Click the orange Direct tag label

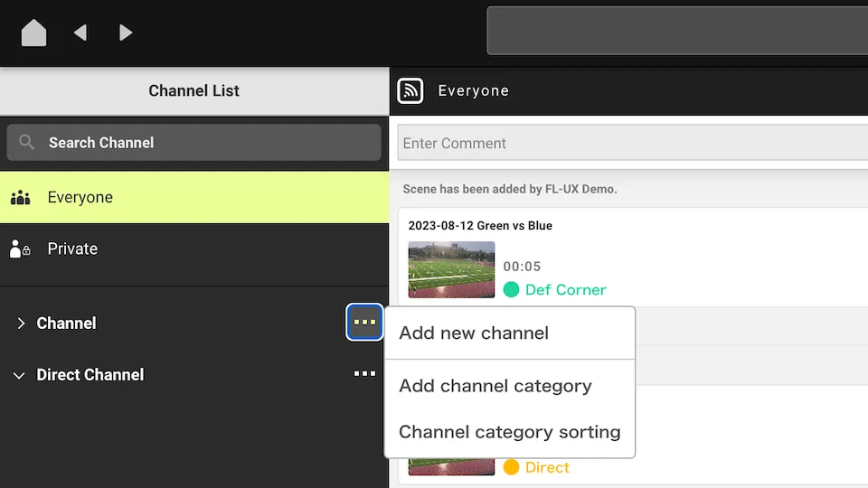(x=547, y=467)
